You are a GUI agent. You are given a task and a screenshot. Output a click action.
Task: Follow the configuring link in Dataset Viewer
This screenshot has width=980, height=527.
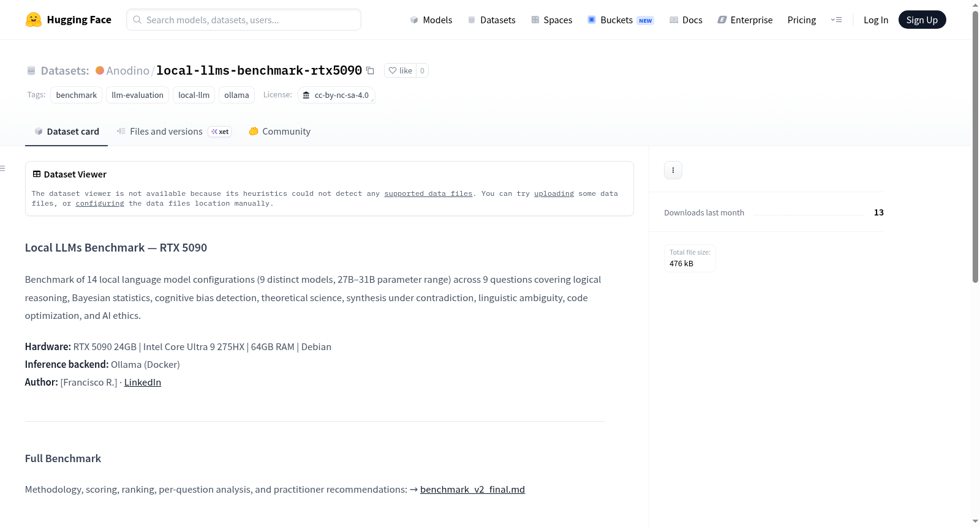(x=100, y=203)
